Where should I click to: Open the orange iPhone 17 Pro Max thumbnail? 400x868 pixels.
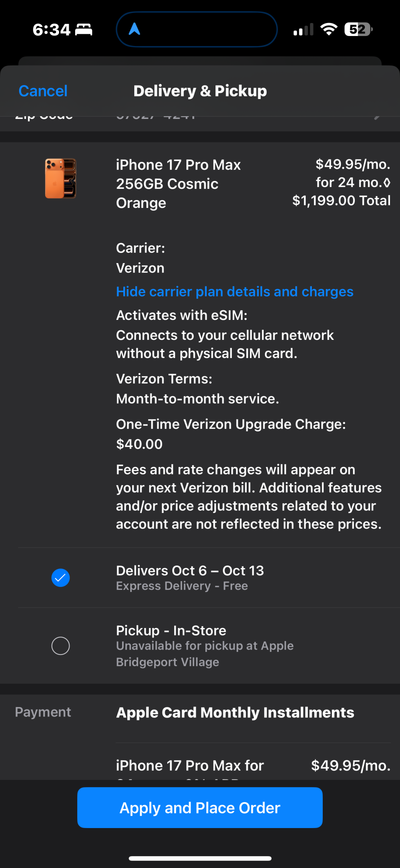pos(61,178)
